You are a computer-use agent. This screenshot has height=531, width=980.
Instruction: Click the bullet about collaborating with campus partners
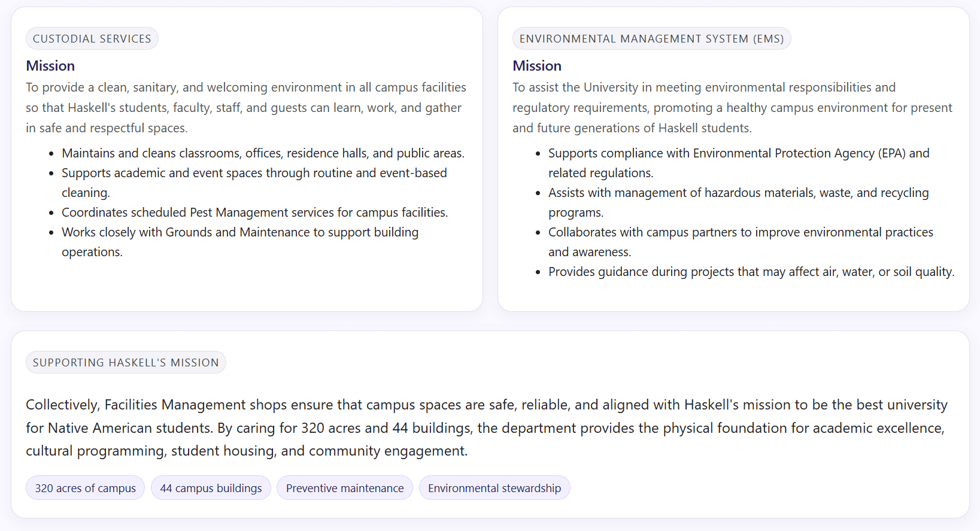(x=740, y=233)
